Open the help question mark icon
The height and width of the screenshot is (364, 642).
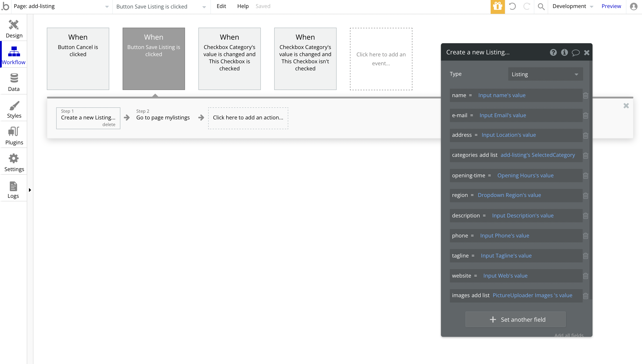[x=553, y=53]
